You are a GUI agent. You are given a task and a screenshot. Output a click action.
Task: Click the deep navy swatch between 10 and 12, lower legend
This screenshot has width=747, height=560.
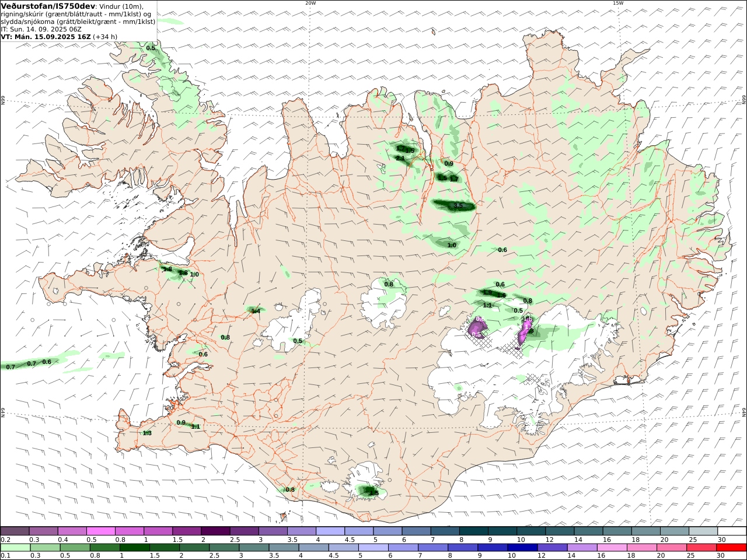(522, 548)
